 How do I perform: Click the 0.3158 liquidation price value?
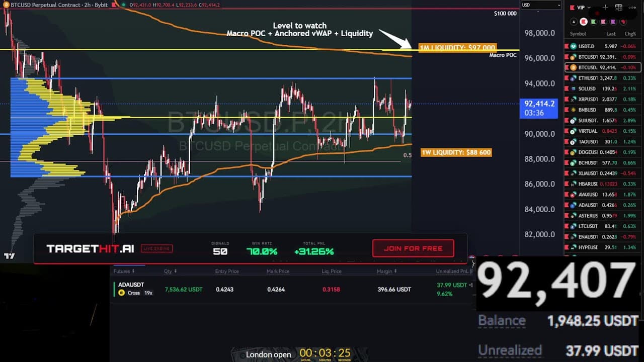tap(331, 289)
